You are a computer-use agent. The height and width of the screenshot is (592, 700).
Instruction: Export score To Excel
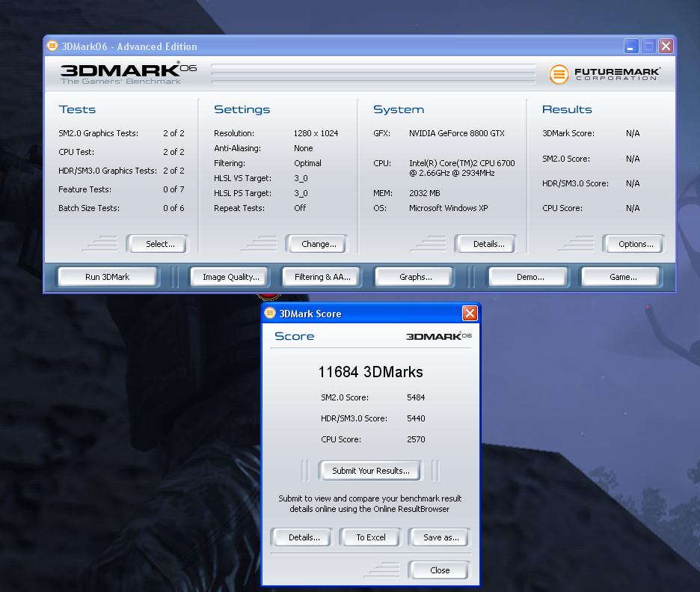(x=370, y=537)
